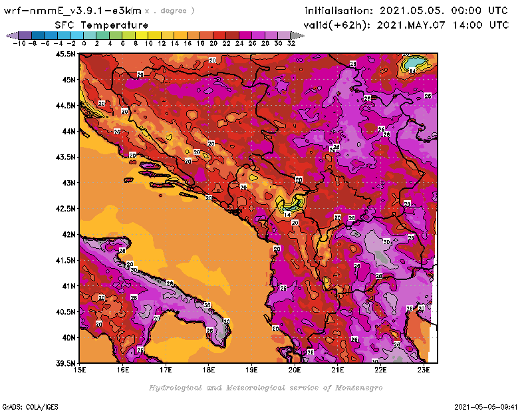The image size is (532, 411).
Task: Click the '16E' longitude axis label
Action: pyautogui.click(x=123, y=370)
